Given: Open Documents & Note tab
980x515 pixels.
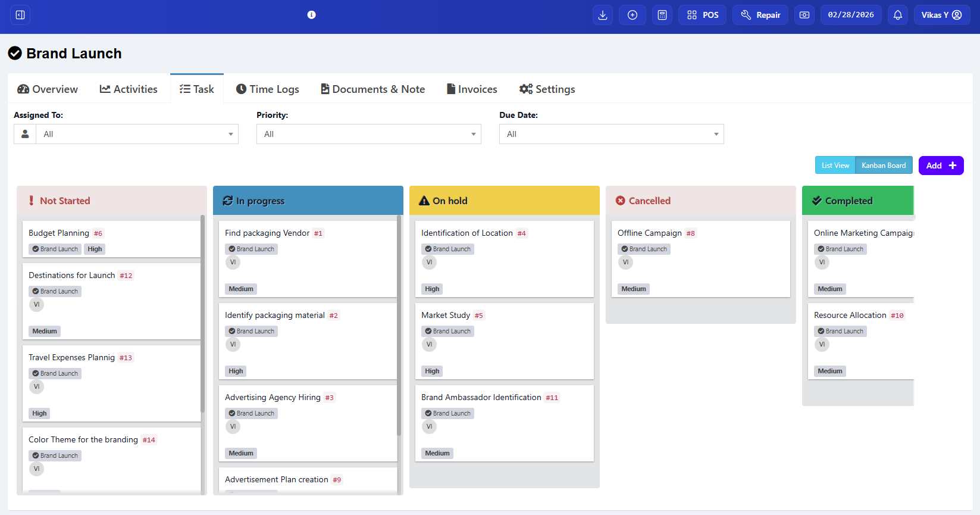Looking at the screenshot, I should point(373,89).
